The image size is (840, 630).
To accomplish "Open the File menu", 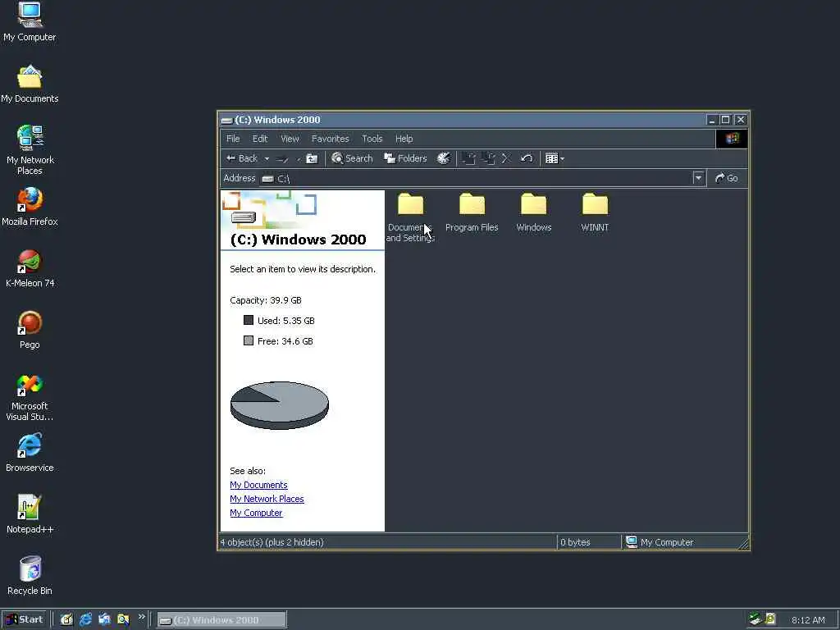I will click(x=233, y=139).
